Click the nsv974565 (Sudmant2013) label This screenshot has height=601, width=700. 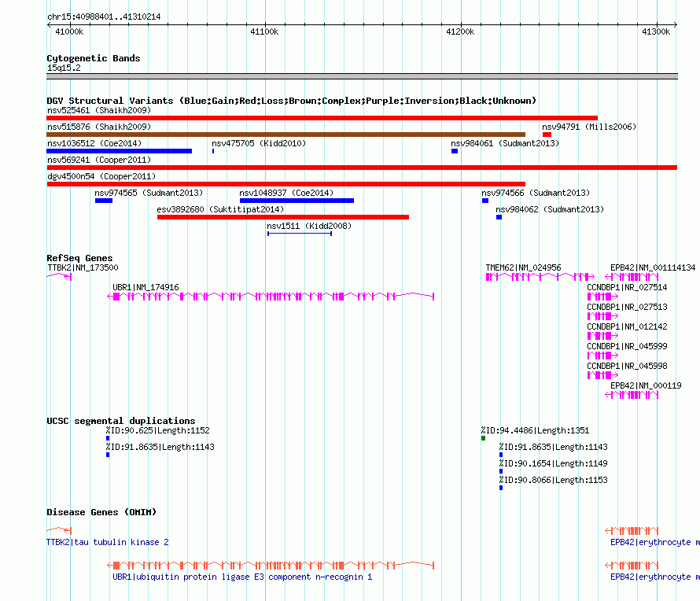(x=149, y=193)
